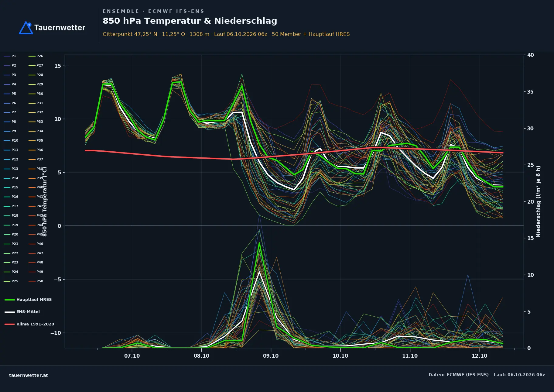Toggle member P26 in the legend

point(36,56)
